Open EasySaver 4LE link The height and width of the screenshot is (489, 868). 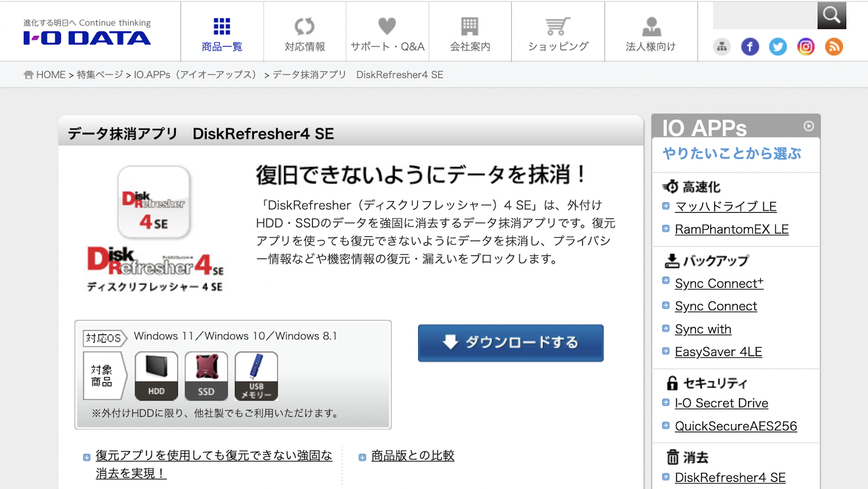pyautogui.click(x=718, y=352)
